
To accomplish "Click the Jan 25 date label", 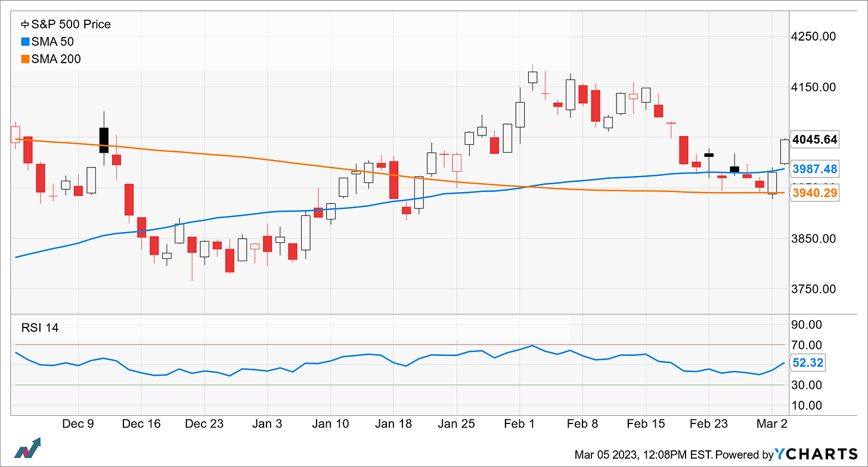I will [456, 424].
